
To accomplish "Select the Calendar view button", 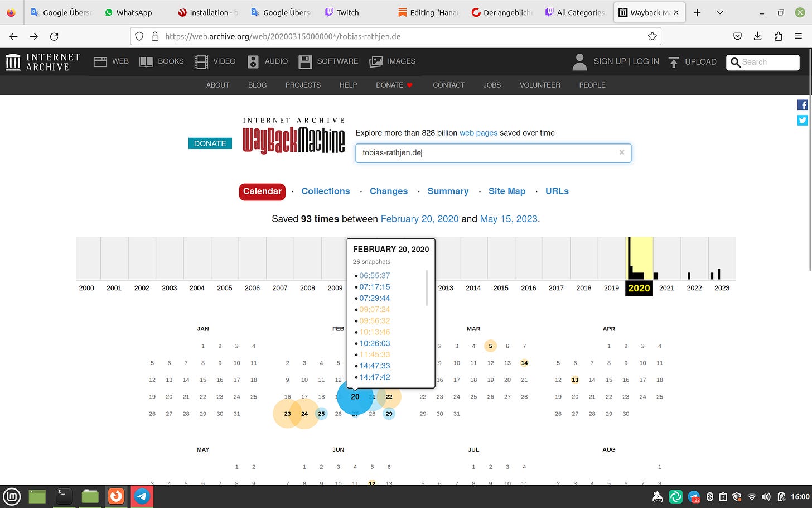I will click(262, 191).
